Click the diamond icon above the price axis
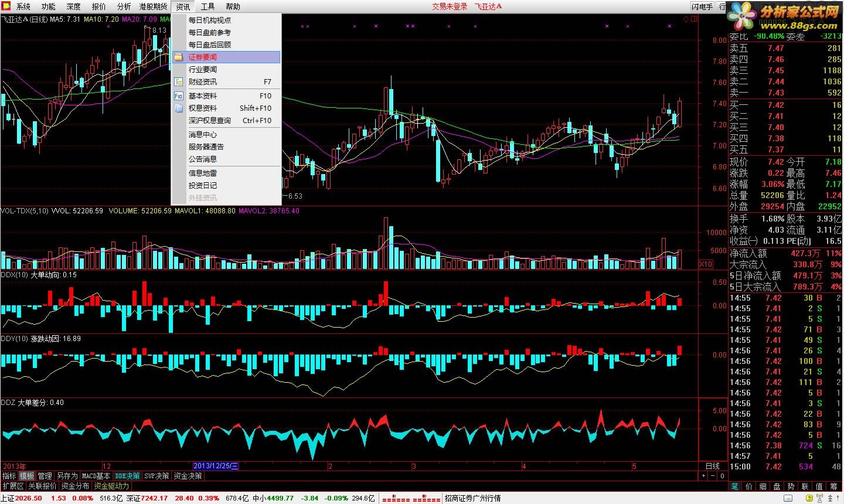The height and width of the screenshot is (504, 844). (x=686, y=19)
